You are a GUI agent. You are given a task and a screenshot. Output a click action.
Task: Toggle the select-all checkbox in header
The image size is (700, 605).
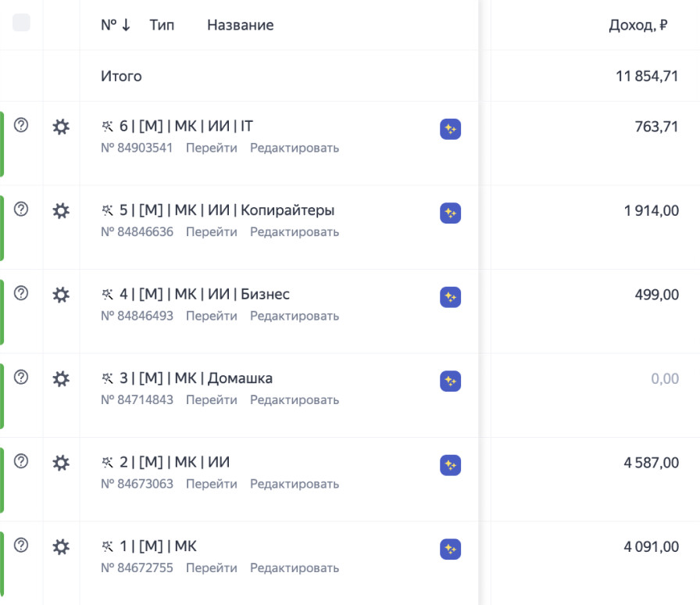tap(21, 23)
